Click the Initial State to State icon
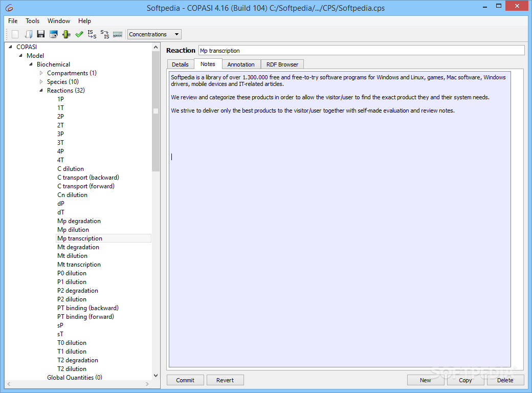The width and height of the screenshot is (532, 393). [92, 34]
